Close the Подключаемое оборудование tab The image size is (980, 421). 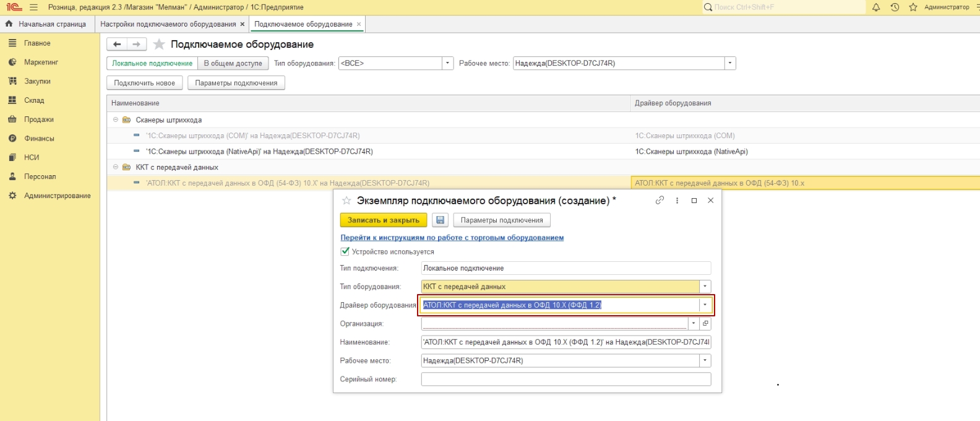click(359, 24)
